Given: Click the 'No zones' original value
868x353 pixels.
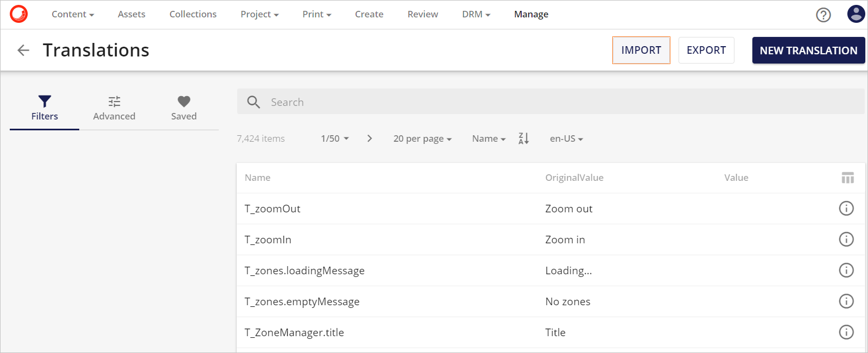Looking at the screenshot, I should pos(568,301).
